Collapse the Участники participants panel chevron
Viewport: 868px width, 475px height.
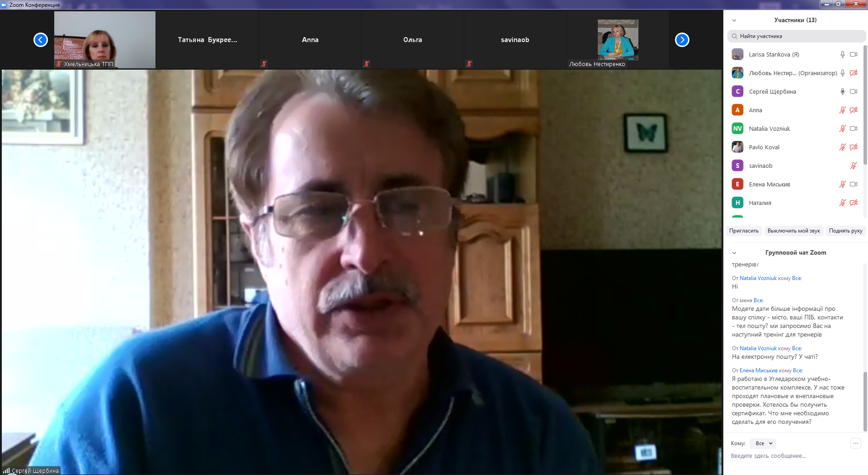point(734,20)
